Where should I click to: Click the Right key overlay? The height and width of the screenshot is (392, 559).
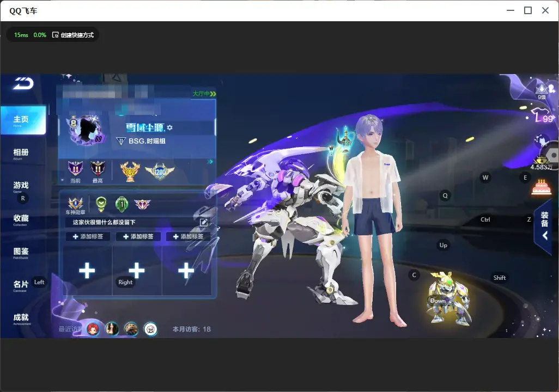tap(125, 282)
